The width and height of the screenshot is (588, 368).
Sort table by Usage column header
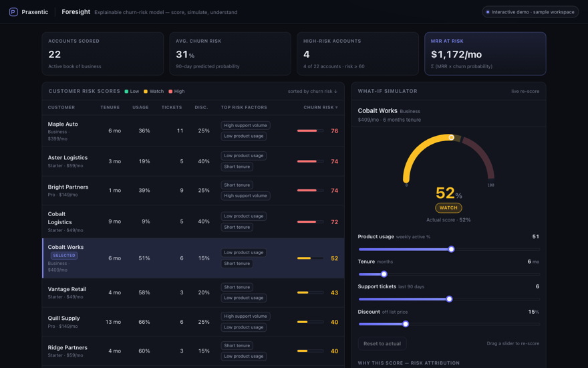140,108
